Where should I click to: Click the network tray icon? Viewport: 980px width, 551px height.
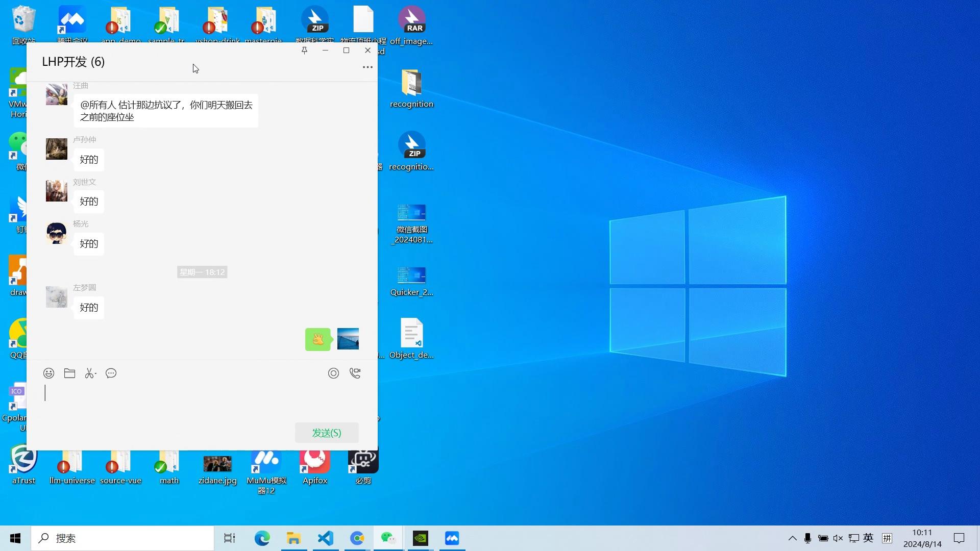click(x=853, y=538)
